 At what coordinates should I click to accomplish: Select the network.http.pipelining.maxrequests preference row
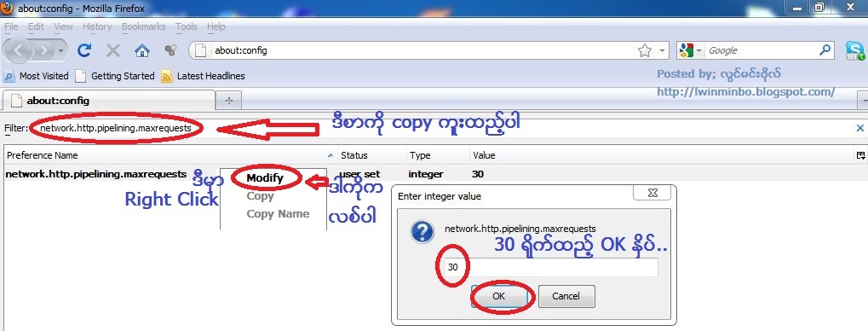point(434,174)
